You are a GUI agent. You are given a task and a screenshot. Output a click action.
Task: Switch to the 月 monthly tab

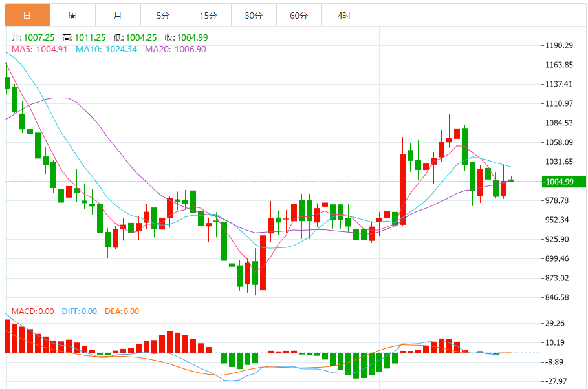(118, 16)
